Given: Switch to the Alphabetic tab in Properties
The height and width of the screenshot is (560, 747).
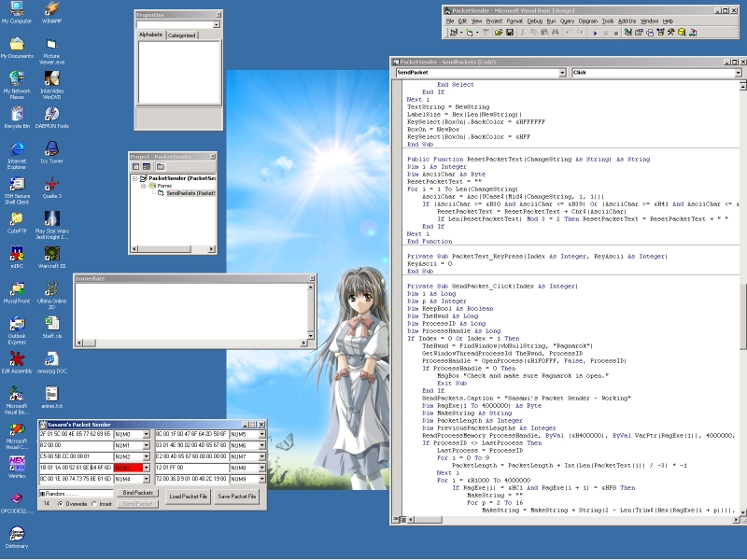Looking at the screenshot, I should point(151,35).
